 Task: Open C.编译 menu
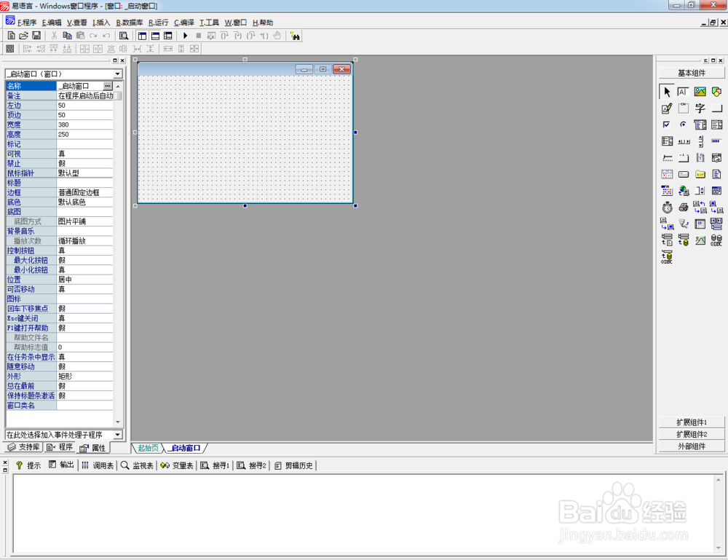point(184,23)
